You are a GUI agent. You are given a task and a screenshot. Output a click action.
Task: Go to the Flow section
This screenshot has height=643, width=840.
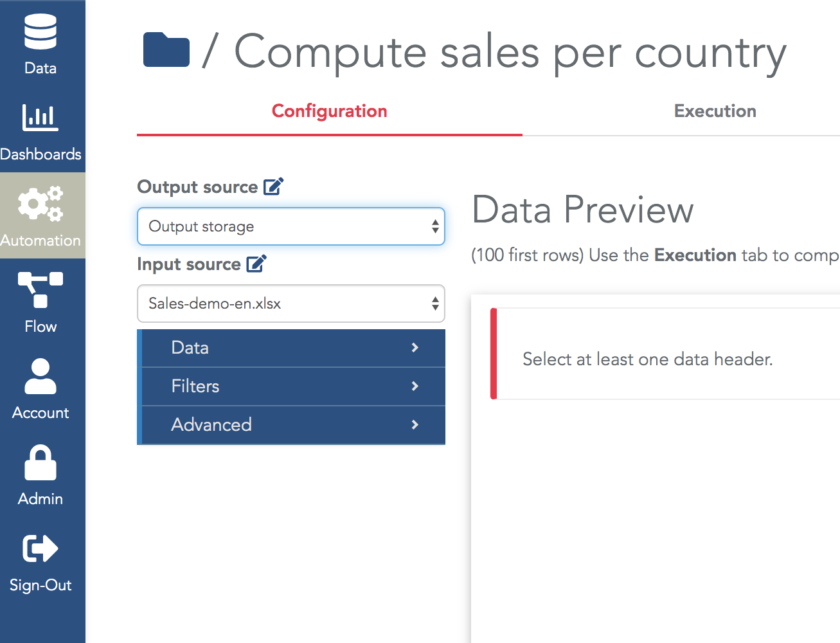[x=40, y=302]
